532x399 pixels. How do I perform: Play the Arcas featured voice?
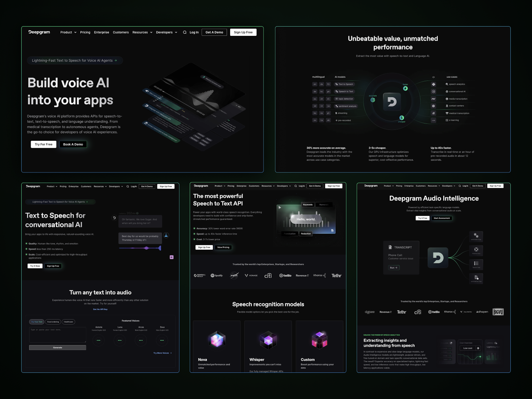(x=141, y=340)
